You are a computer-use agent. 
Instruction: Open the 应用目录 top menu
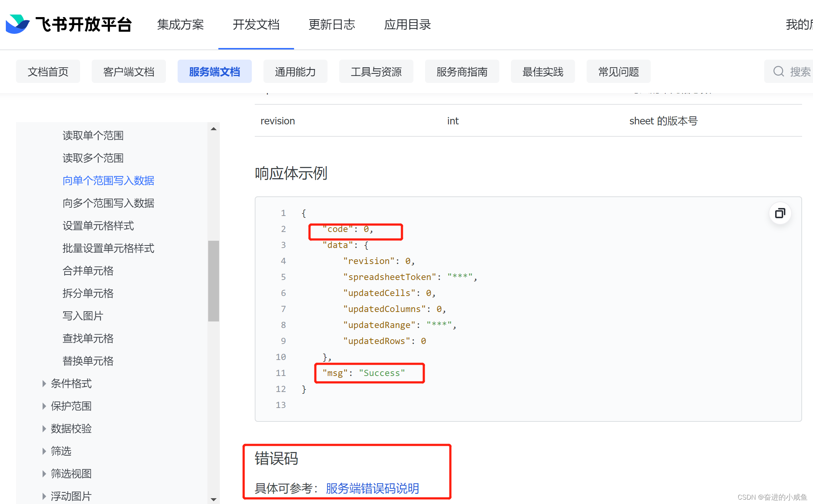point(408,24)
